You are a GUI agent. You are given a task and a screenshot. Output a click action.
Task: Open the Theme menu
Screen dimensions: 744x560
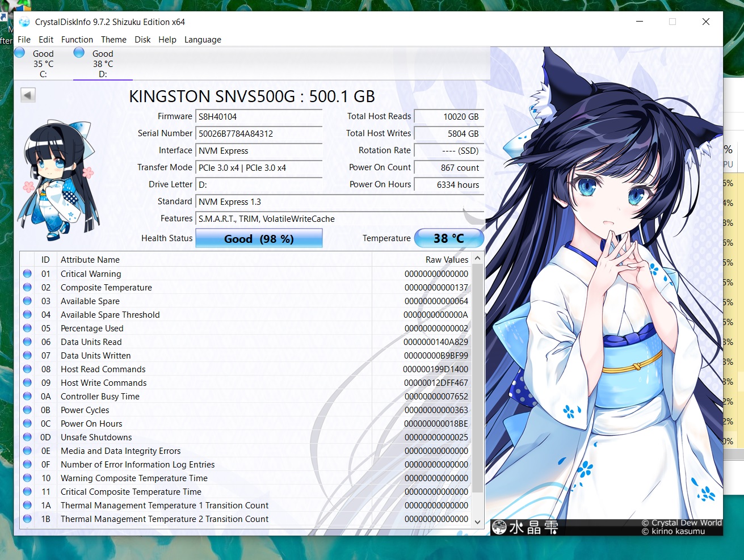coord(114,40)
